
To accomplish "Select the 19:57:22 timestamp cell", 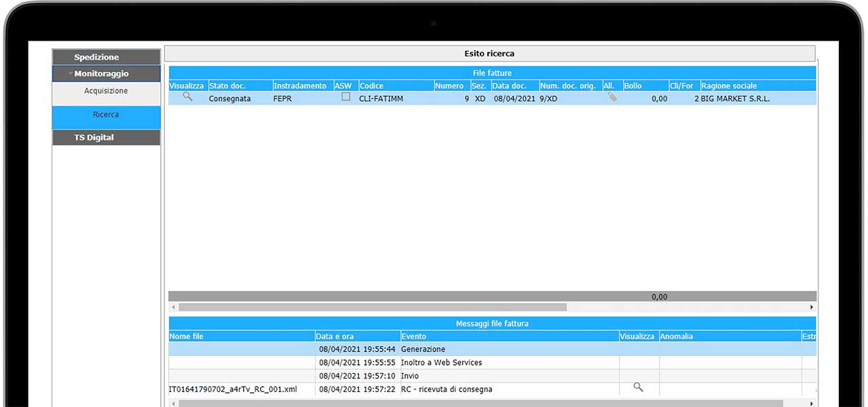I will pos(357,389).
